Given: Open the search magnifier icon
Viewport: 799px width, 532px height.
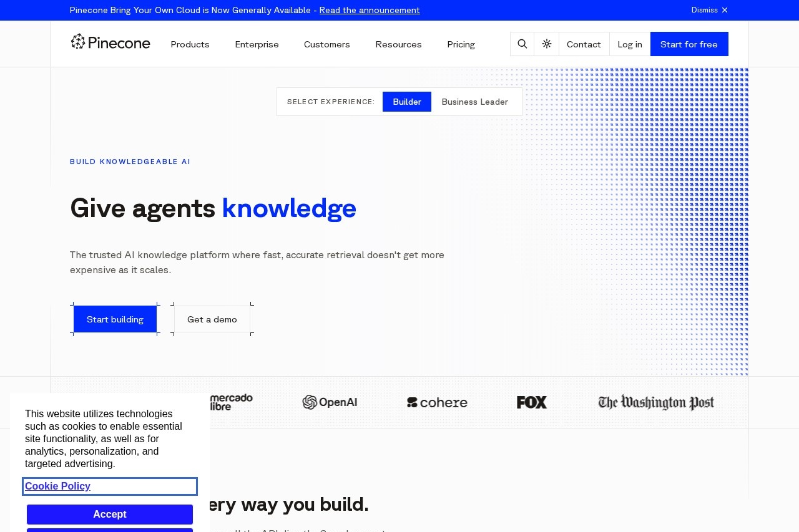Looking at the screenshot, I should [x=522, y=44].
